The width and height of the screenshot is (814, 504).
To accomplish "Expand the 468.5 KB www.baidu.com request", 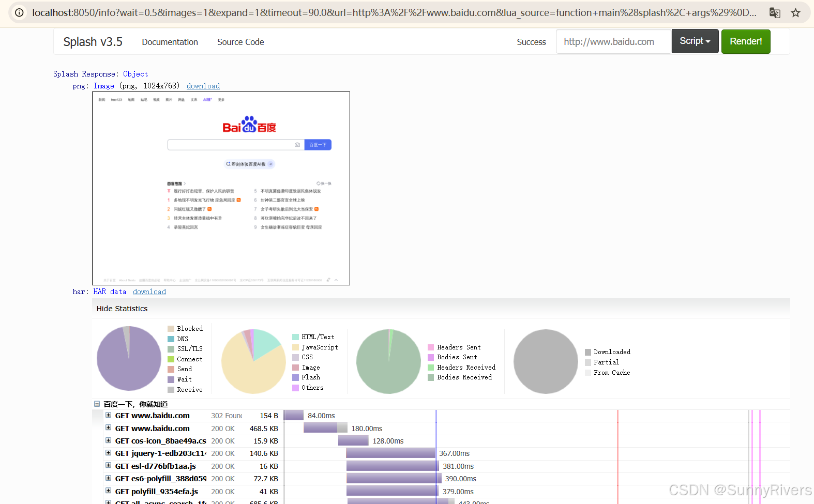I will (x=108, y=427).
